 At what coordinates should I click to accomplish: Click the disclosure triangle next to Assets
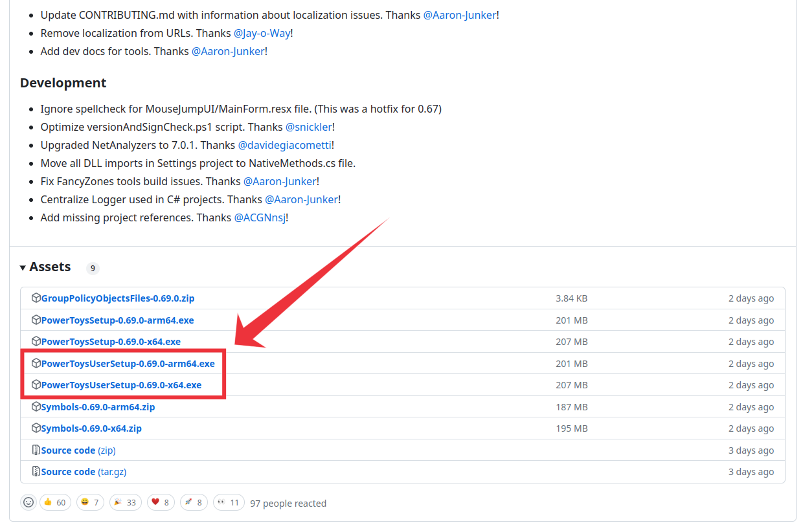tap(23, 267)
